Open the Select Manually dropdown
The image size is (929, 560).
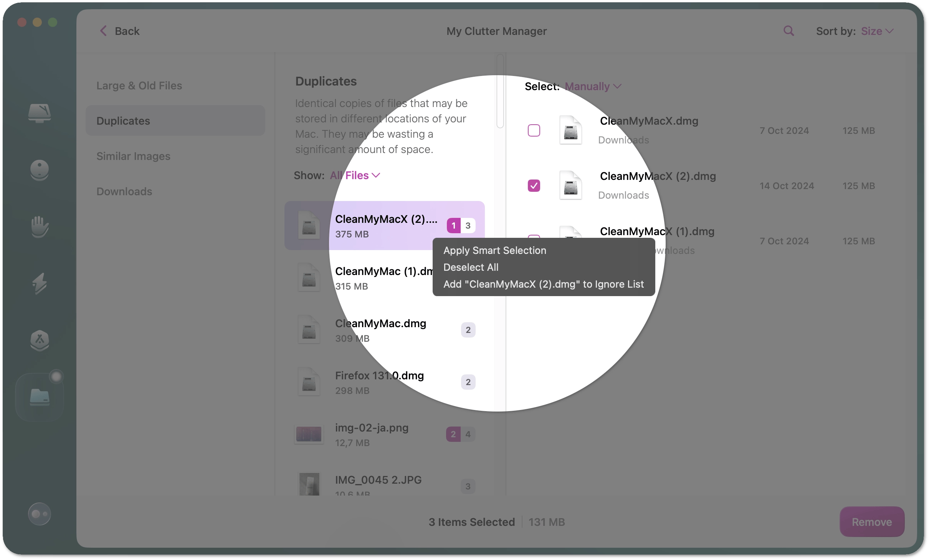(593, 86)
